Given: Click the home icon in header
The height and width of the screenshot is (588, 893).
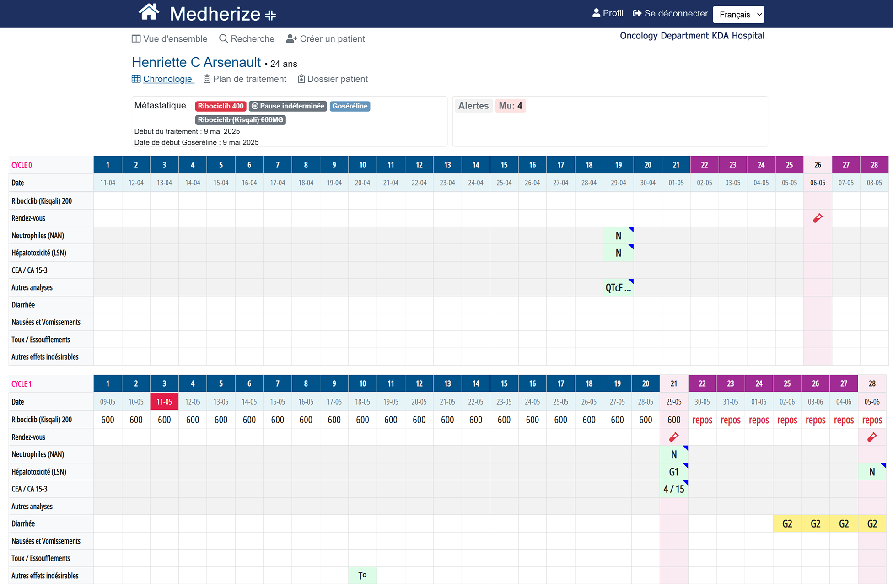Looking at the screenshot, I should point(149,12).
